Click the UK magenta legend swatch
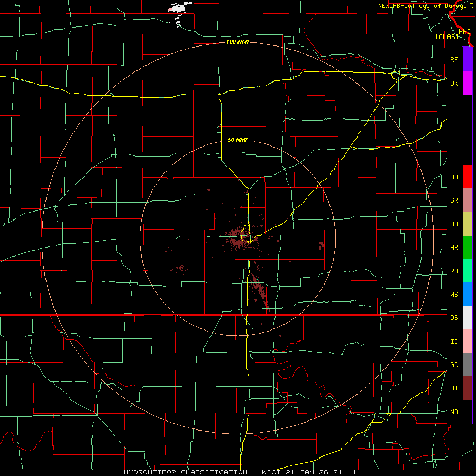 [467, 83]
